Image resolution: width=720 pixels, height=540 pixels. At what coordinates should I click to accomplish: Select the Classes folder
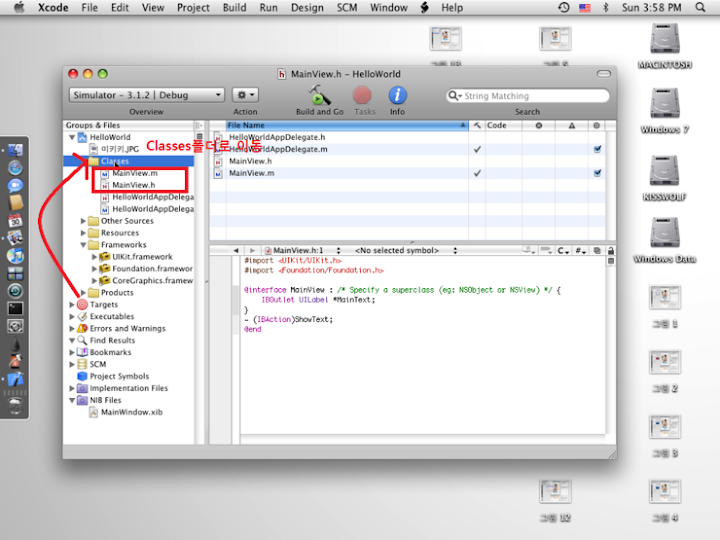(115, 161)
